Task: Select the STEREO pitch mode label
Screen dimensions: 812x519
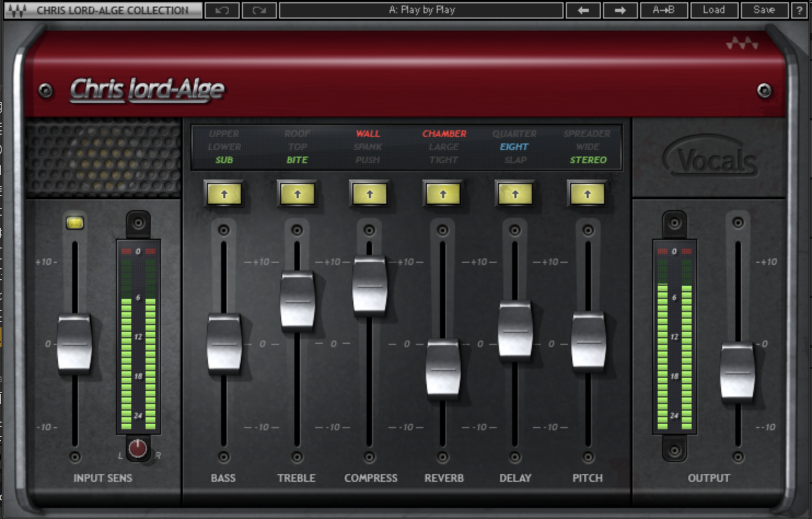Action: tap(588, 160)
